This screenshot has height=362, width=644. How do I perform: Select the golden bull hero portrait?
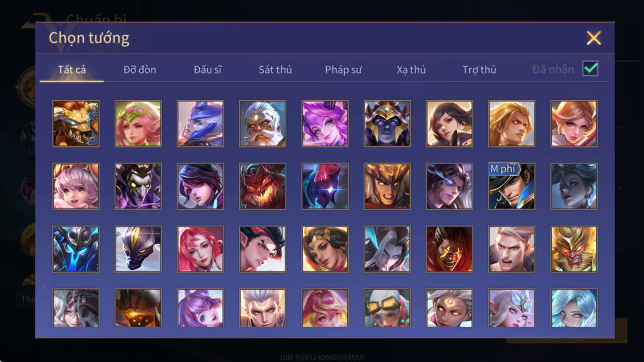pyautogui.click(x=76, y=123)
